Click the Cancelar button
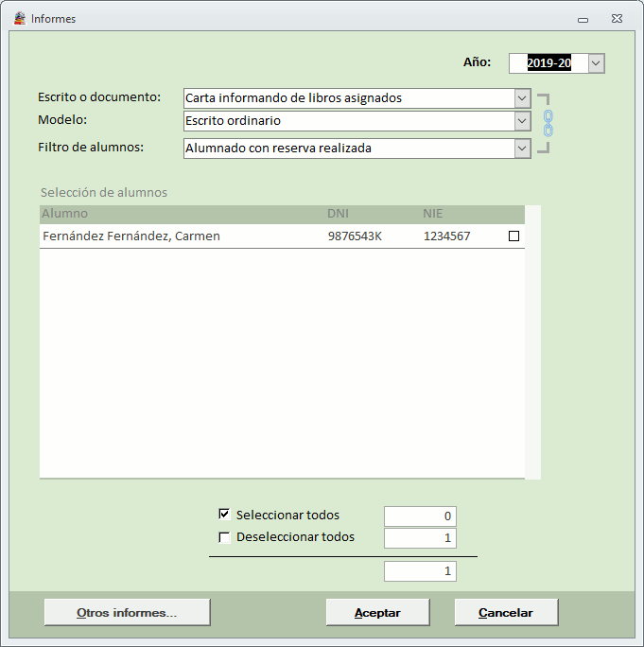644x647 pixels. [506, 612]
